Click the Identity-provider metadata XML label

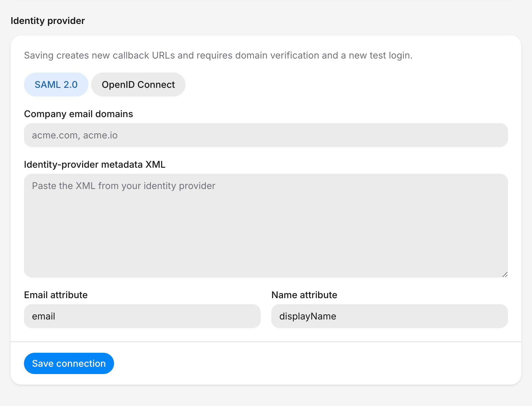point(95,164)
